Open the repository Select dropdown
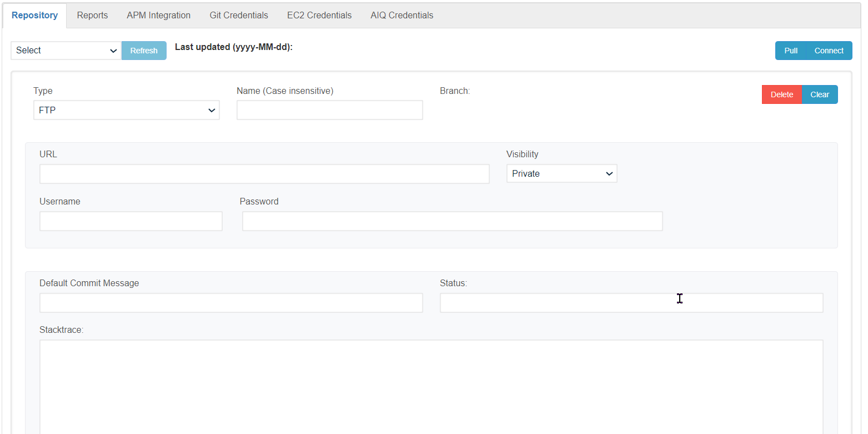 click(x=65, y=50)
